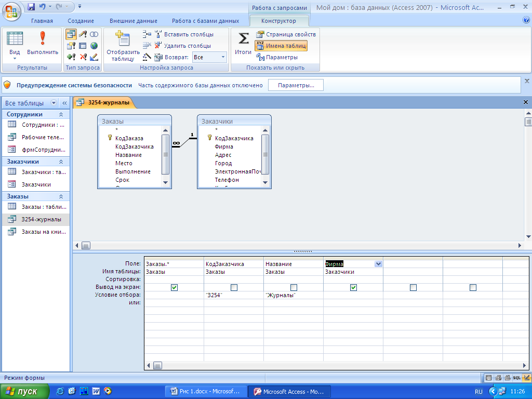Open the Вид dropdown arrow
Viewport: 532px width, 399px height.
coord(15,59)
